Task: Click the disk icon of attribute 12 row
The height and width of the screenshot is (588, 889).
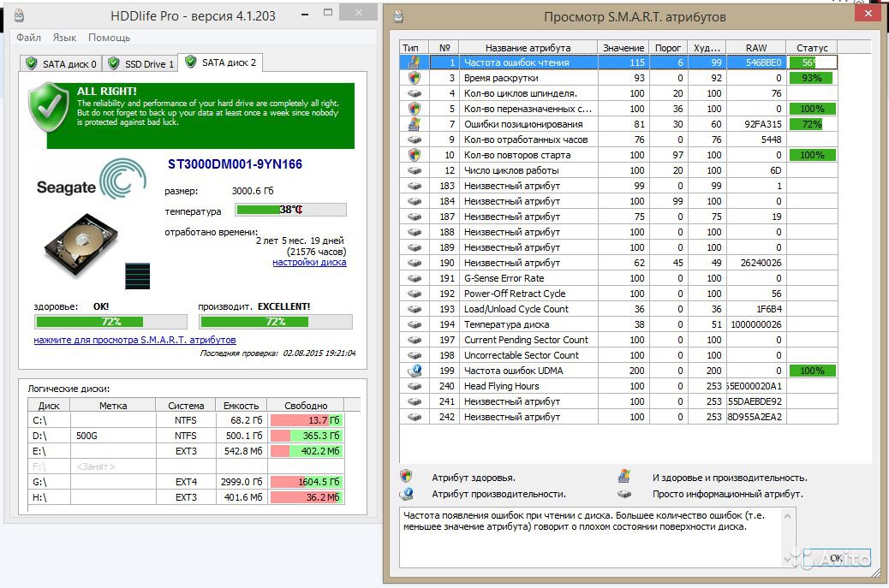Action: [x=415, y=170]
